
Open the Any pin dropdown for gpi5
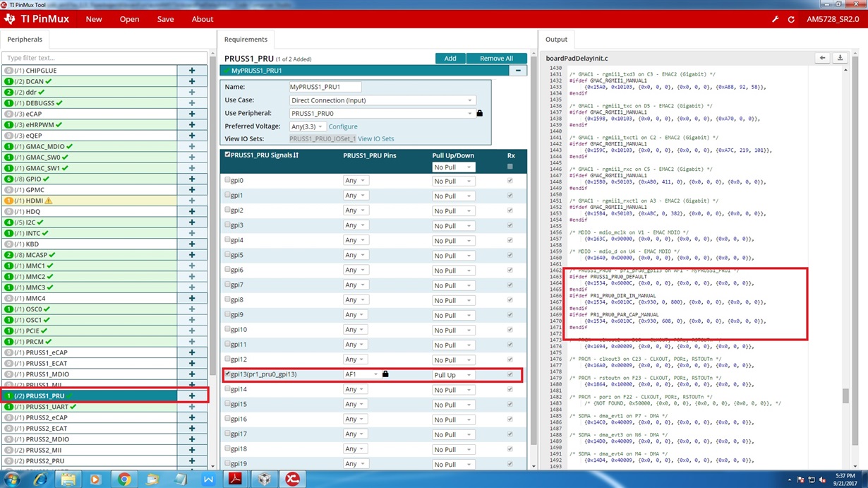[355, 255]
